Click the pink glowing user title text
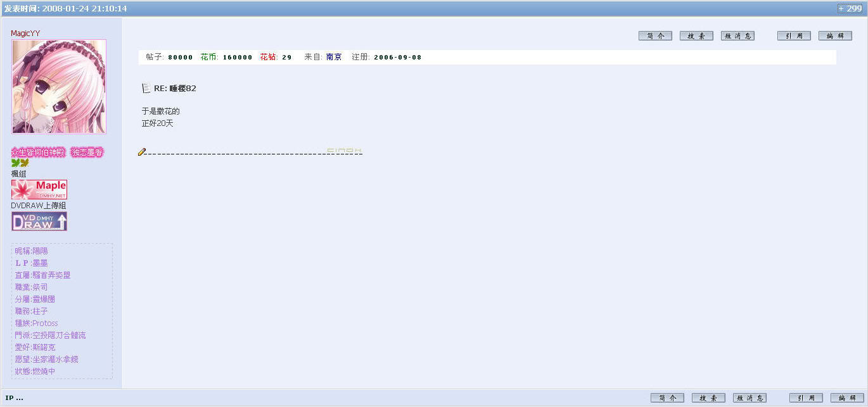This screenshot has height=407, width=868. 57,153
